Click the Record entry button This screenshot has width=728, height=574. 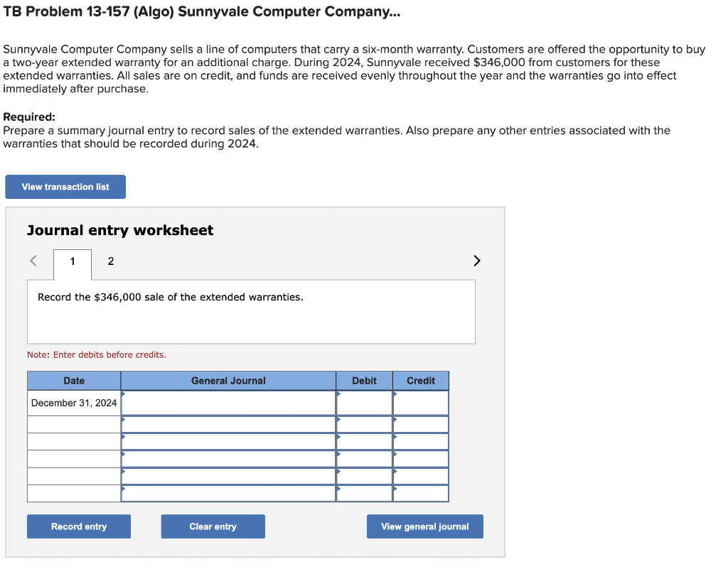[x=79, y=526]
